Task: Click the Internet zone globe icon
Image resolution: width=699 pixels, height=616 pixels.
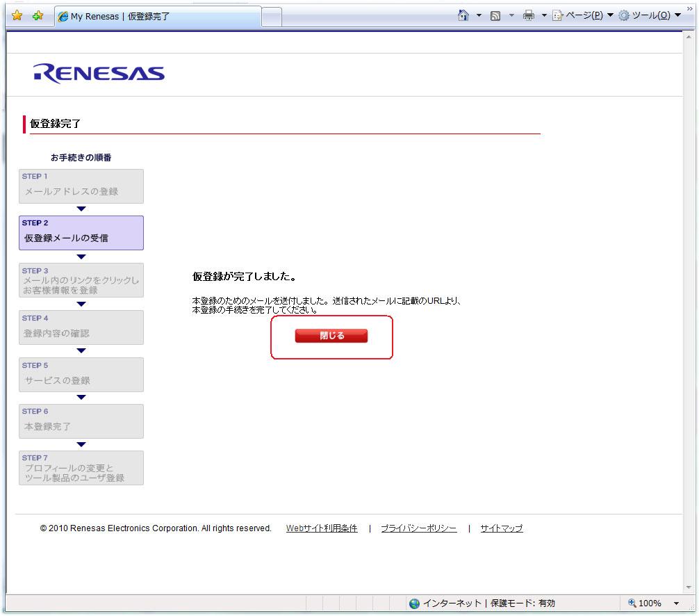Action: coord(415,603)
